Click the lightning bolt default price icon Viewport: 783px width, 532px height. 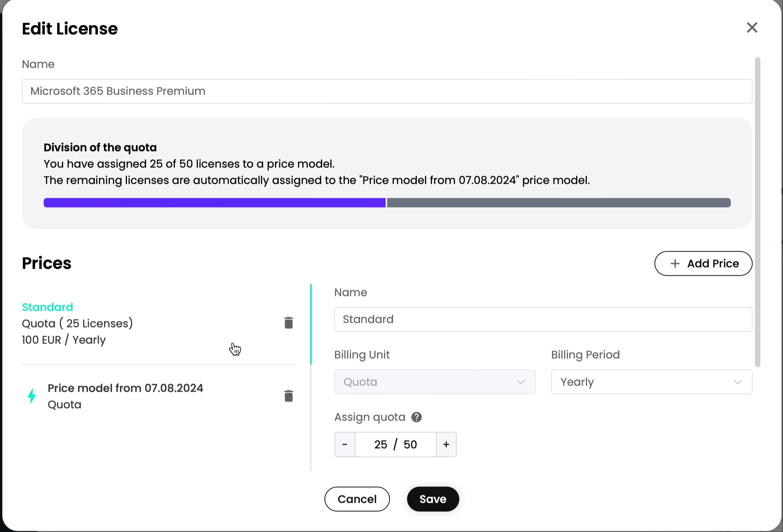click(x=32, y=396)
